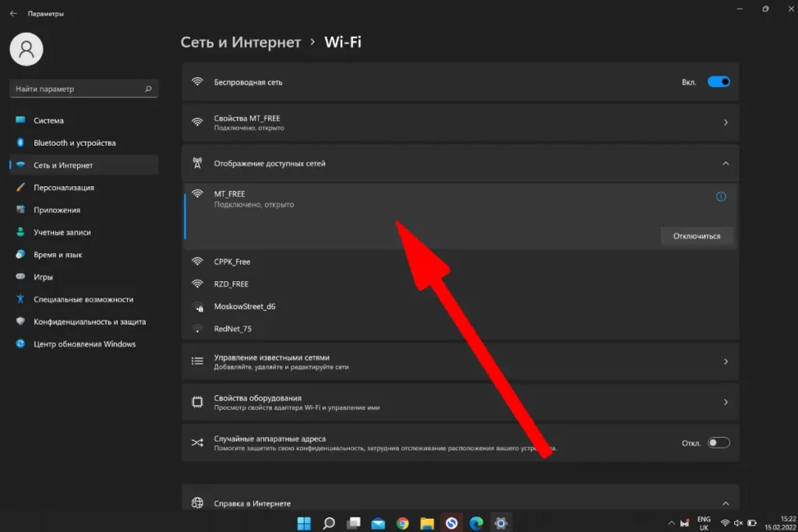
Task: Open Время и язык section
Action: [84, 255]
